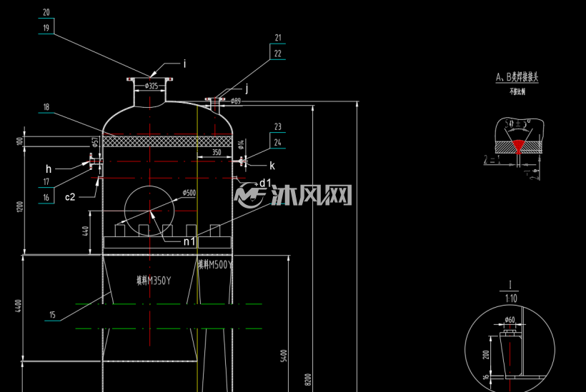Click part number 18 callout
586x392 pixels.
click(x=46, y=107)
